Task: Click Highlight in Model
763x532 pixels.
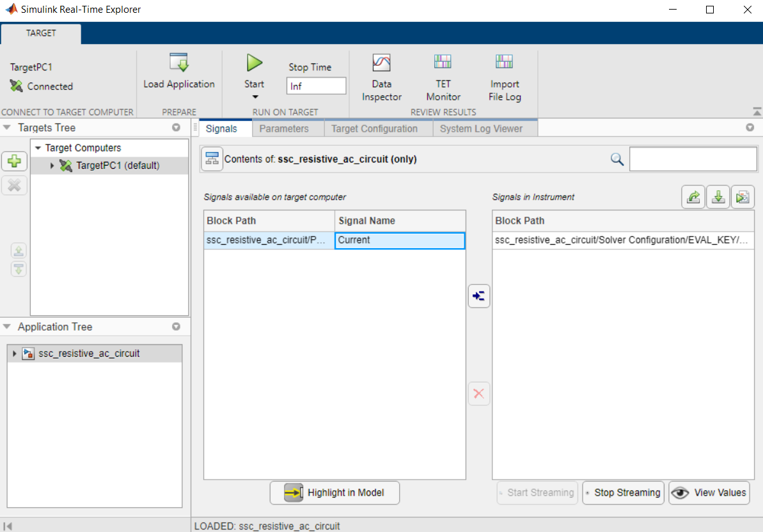Action: [x=334, y=492]
